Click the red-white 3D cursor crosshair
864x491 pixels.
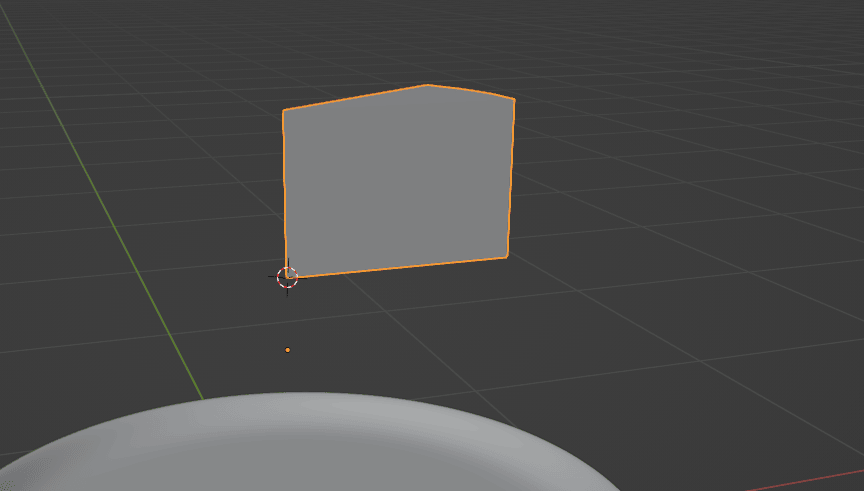pos(287,277)
